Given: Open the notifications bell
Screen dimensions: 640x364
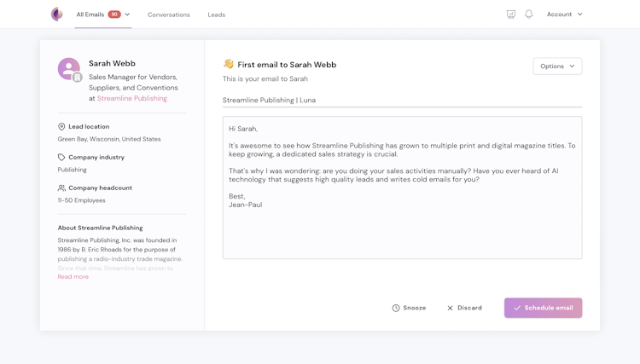Looking at the screenshot, I should coord(529,14).
